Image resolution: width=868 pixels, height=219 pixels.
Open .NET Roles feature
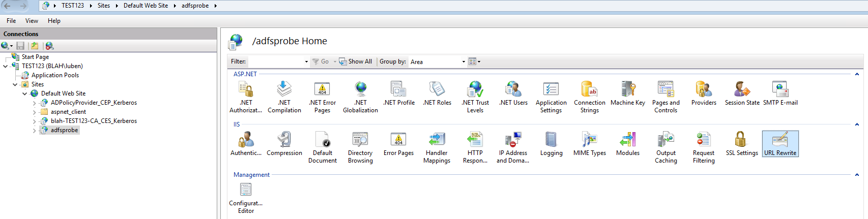click(437, 93)
